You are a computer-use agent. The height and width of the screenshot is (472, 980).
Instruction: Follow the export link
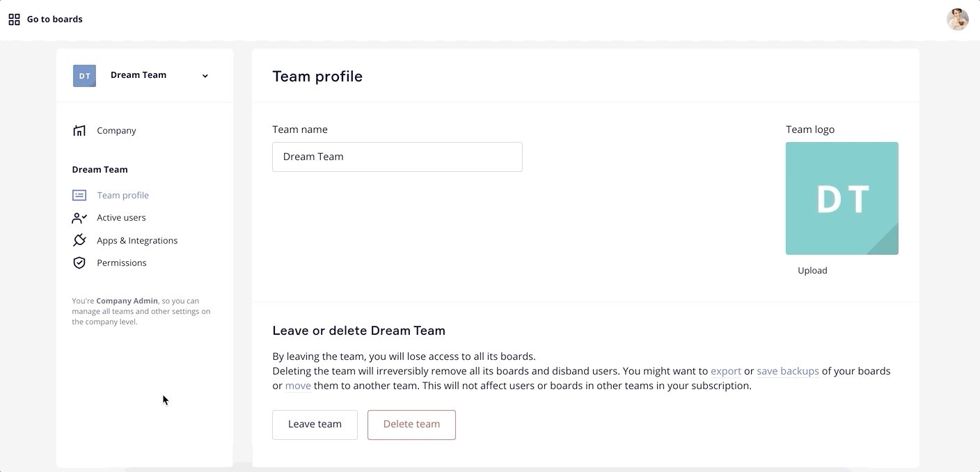click(x=725, y=371)
